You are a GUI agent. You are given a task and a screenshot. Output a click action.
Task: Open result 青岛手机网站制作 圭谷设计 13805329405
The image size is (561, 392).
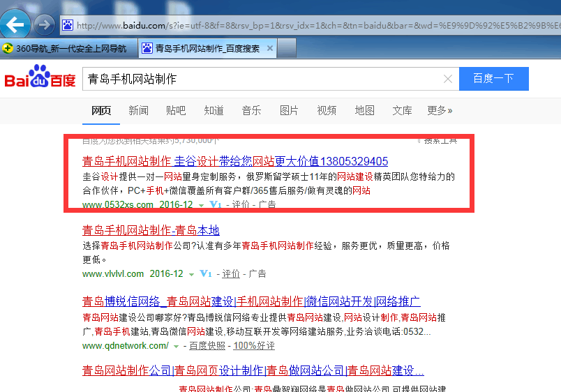coord(235,161)
